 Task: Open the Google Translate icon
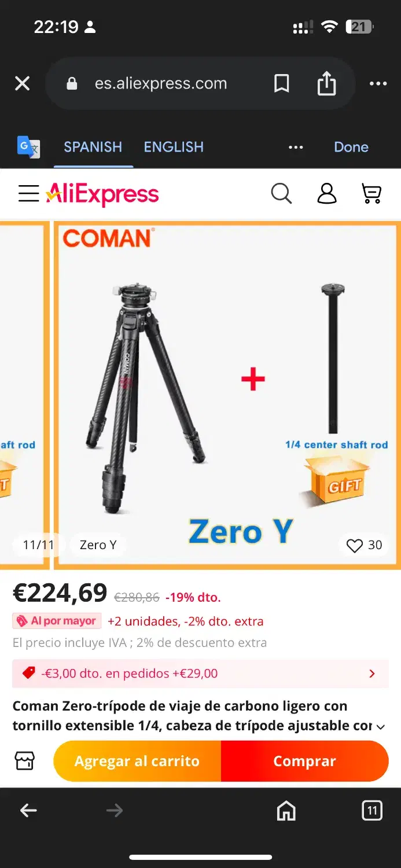click(28, 147)
